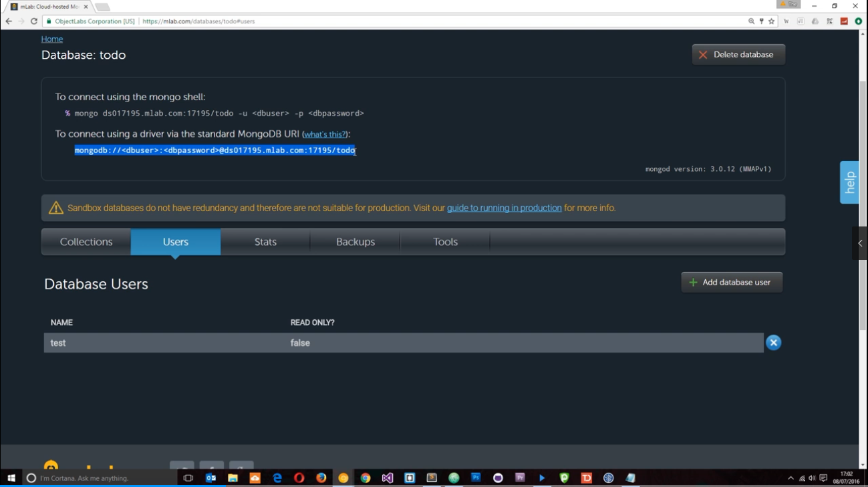Switch to the Collections tab
This screenshot has height=487, width=868.
(86, 242)
